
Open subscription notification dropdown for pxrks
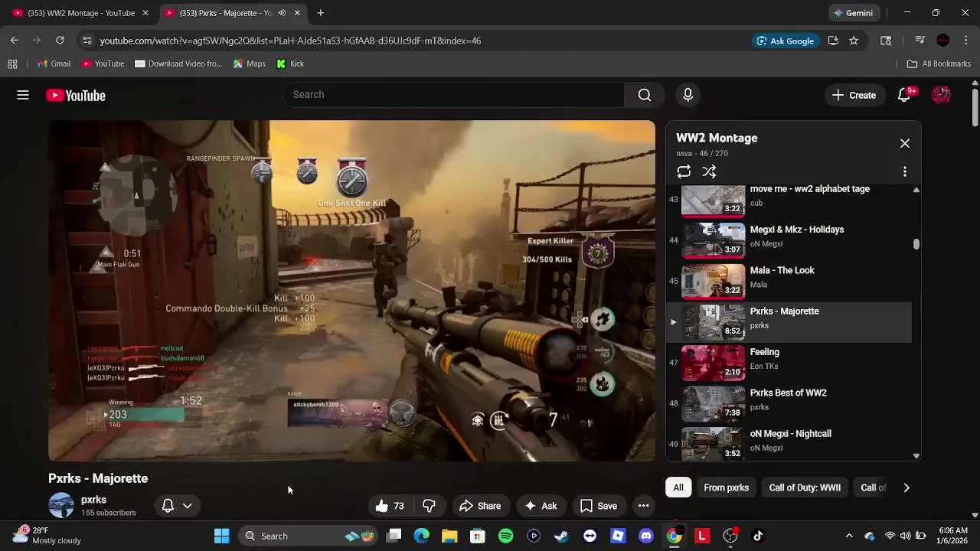point(177,506)
